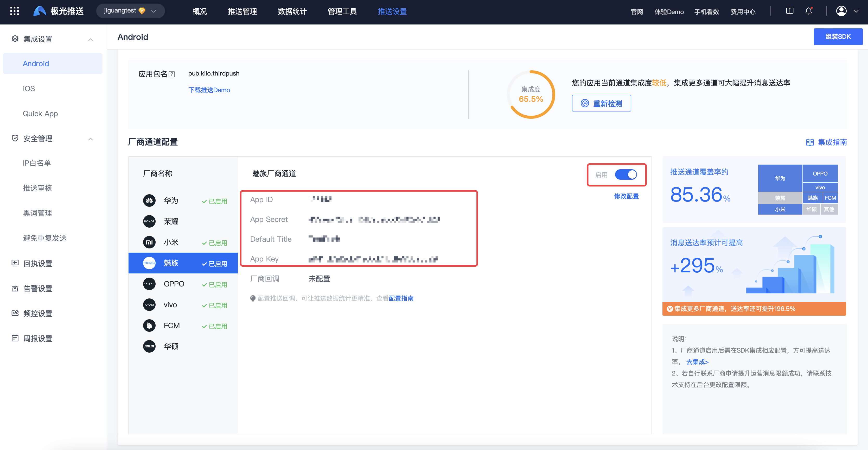Open 体验Demo link
The width and height of the screenshot is (868, 450).
(669, 12)
